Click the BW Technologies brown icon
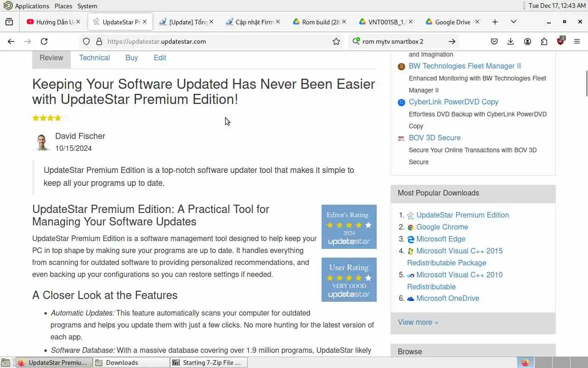Screen dimensions: 588x368 pos(401,67)
